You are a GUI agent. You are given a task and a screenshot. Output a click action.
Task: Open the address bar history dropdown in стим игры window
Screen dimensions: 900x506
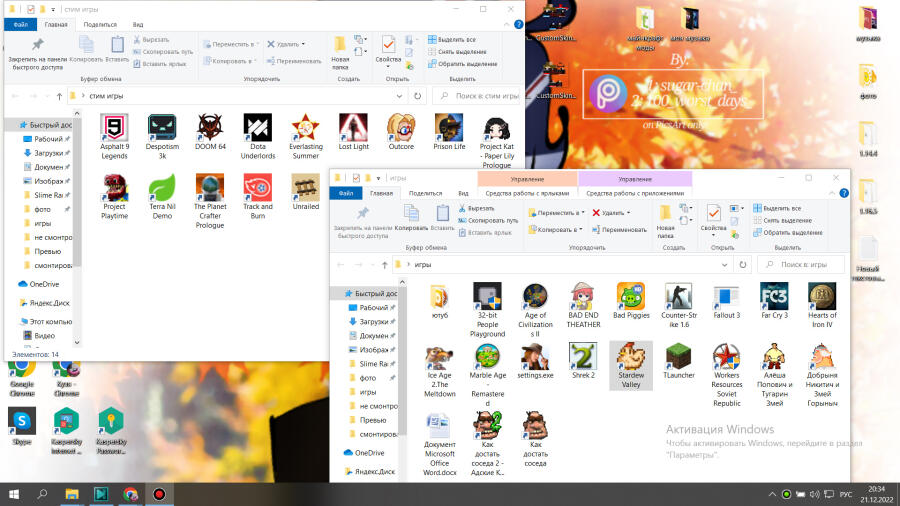point(399,96)
